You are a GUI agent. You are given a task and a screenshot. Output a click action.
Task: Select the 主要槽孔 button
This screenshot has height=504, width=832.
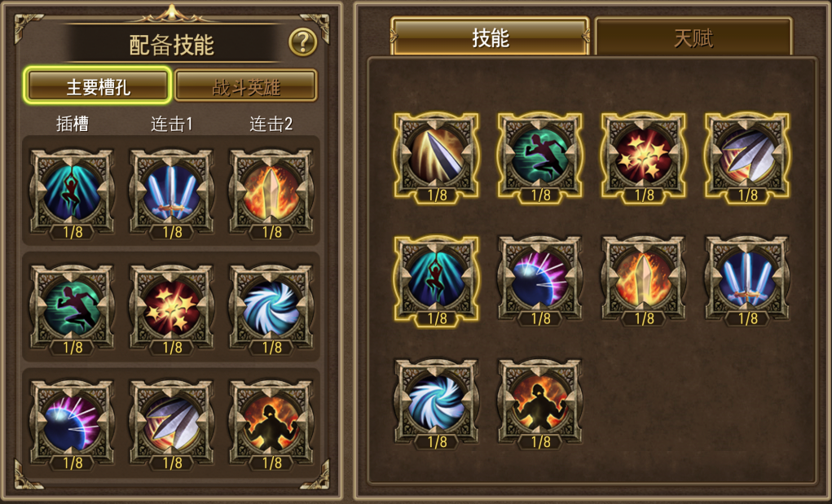[x=98, y=85]
